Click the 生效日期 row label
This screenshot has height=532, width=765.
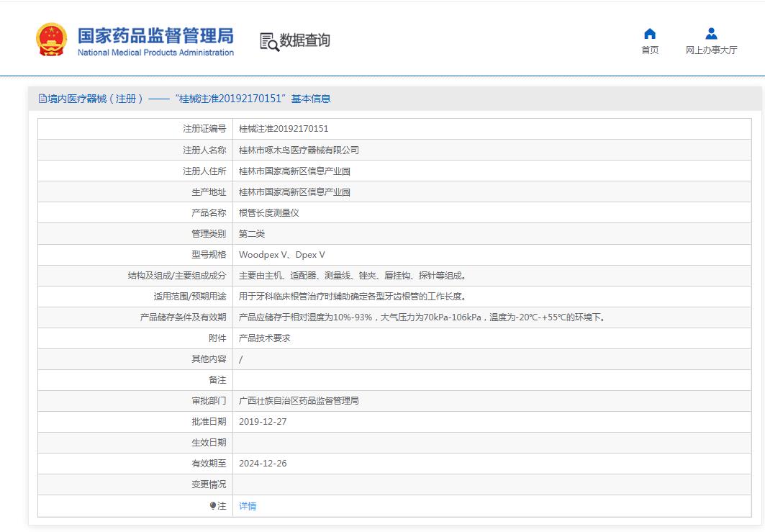coord(209,443)
